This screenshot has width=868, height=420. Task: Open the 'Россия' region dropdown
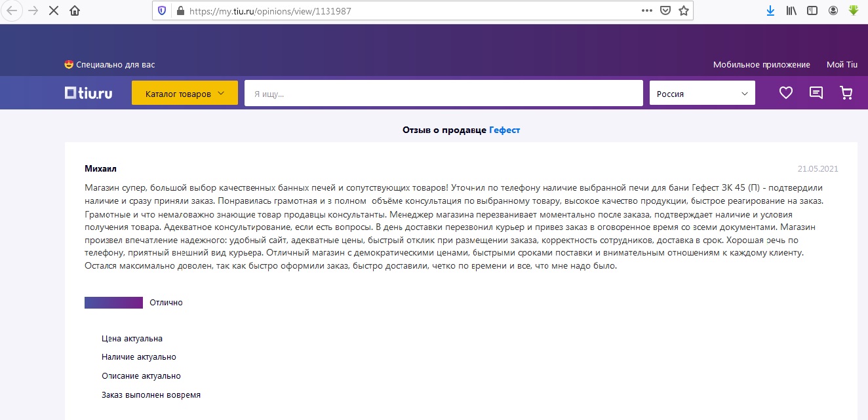(702, 93)
